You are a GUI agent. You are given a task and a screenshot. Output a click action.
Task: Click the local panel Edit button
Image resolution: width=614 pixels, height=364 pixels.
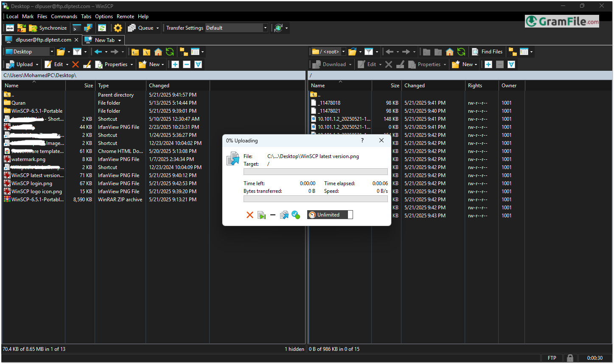(x=54, y=64)
